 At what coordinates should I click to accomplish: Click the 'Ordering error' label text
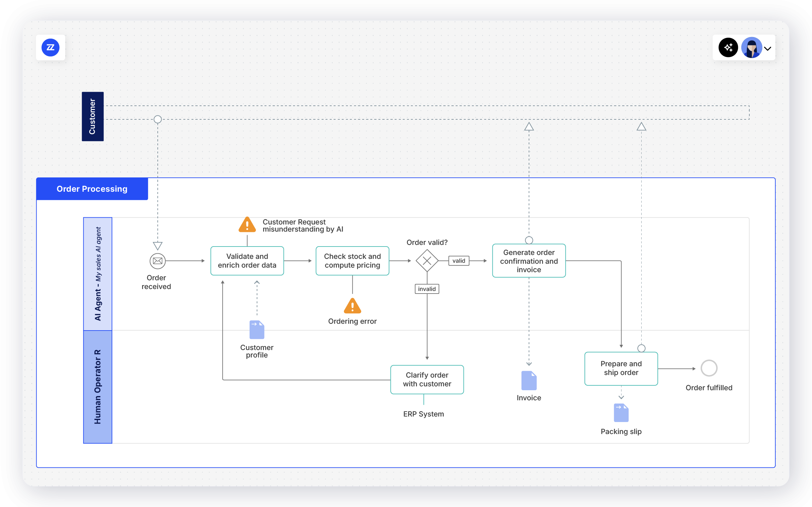click(x=352, y=321)
